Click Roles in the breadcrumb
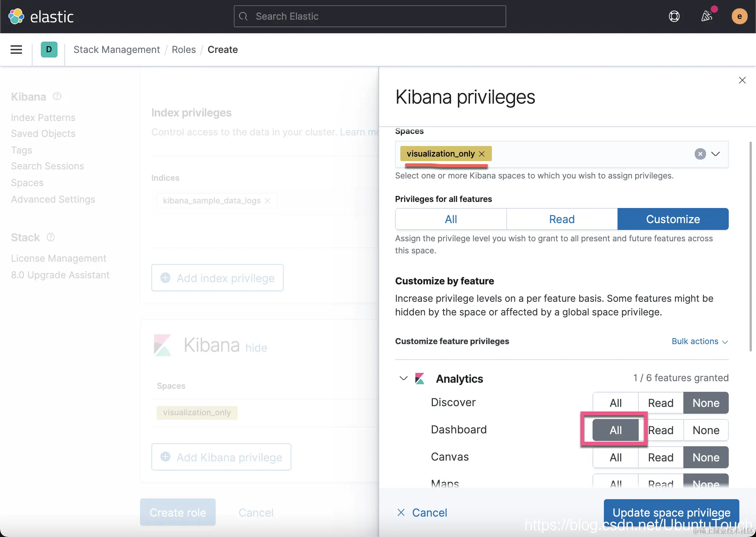Screen dimensions: 756x537 pos(184,50)
